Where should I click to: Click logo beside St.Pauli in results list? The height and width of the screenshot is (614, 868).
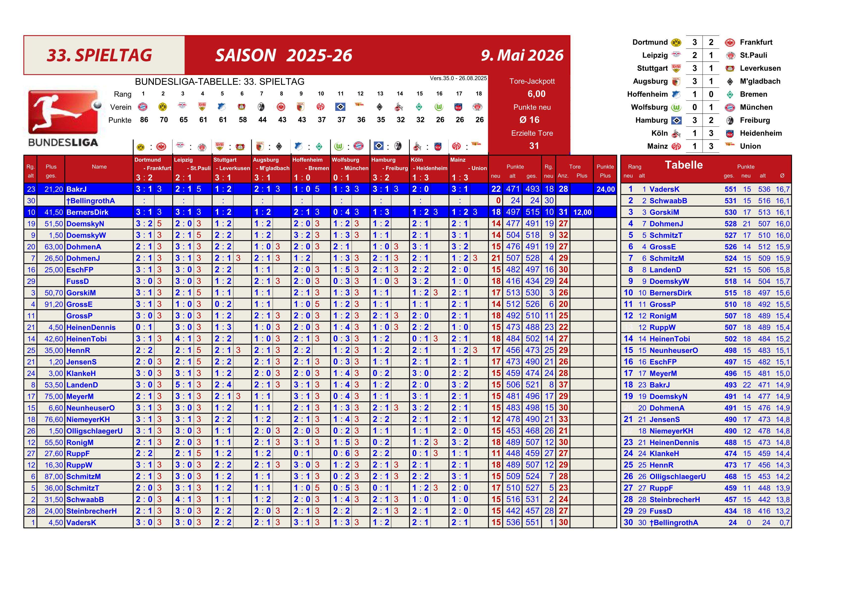click(x=730, y=55)
